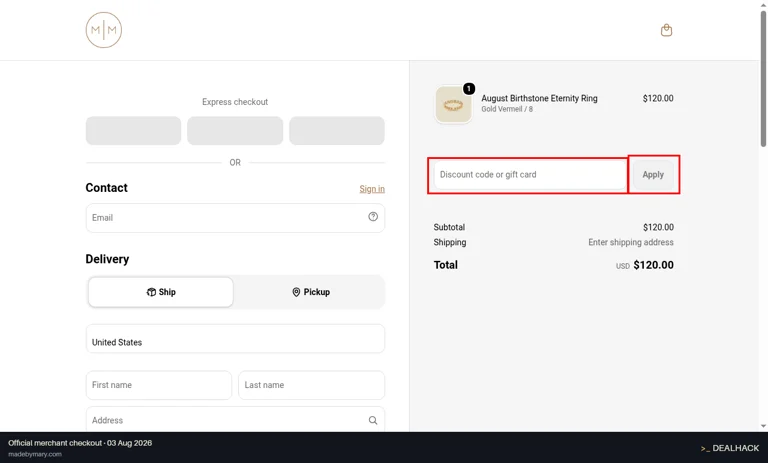
Task: Click the Gold Vermeil / 8 variant text
Action: coord(507,109)
